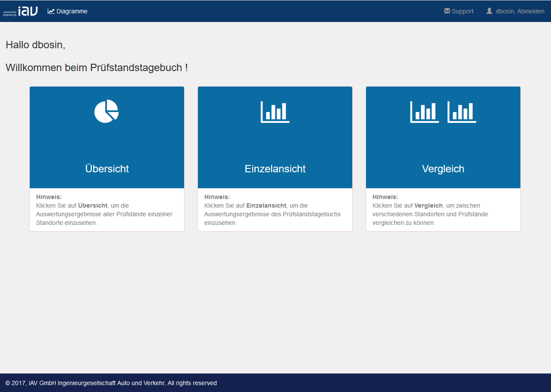Click the Diagramme line-chart icon

[x=51, y=11]
